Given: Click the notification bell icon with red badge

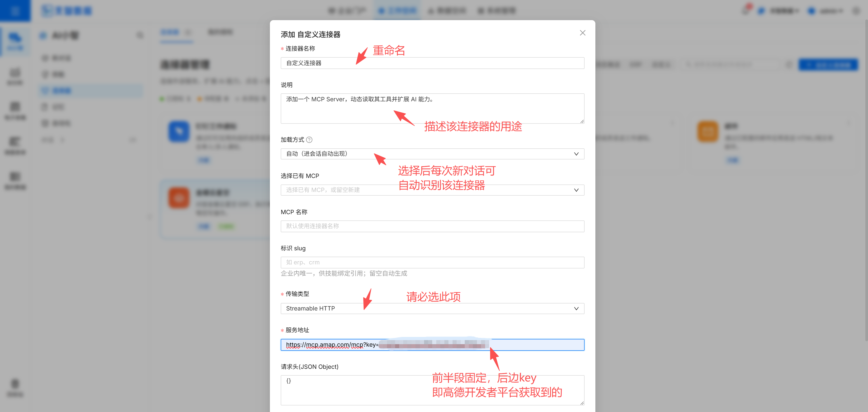Looking at the screenshot, I should click(746, 10).
